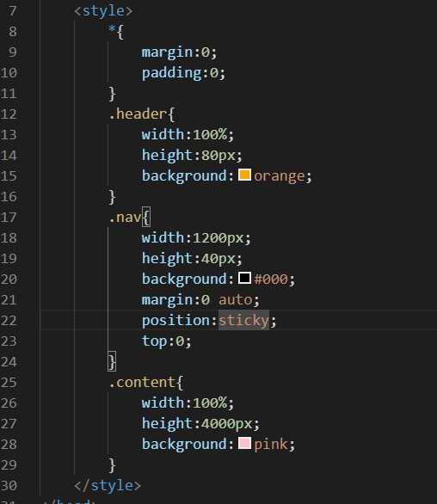437x504 pixels.
Task: Click the word pink on line 28
Action: (x=270, y=445)
